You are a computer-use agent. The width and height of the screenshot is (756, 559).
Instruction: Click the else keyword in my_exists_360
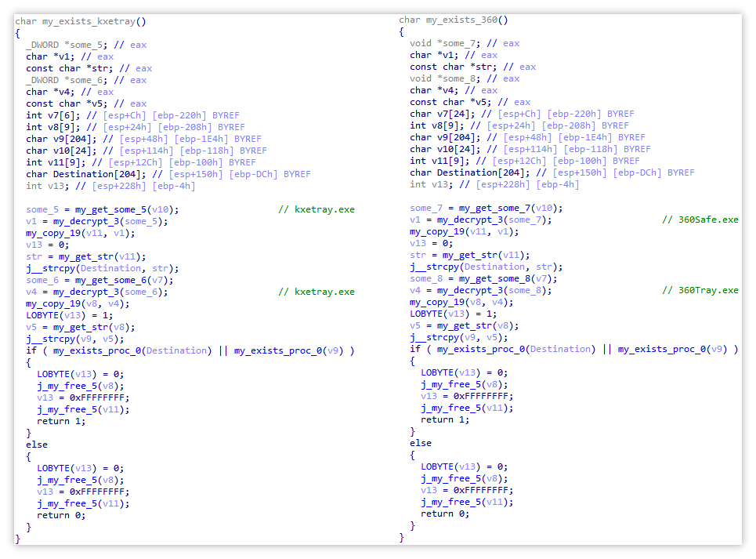(x=421, y=443)
